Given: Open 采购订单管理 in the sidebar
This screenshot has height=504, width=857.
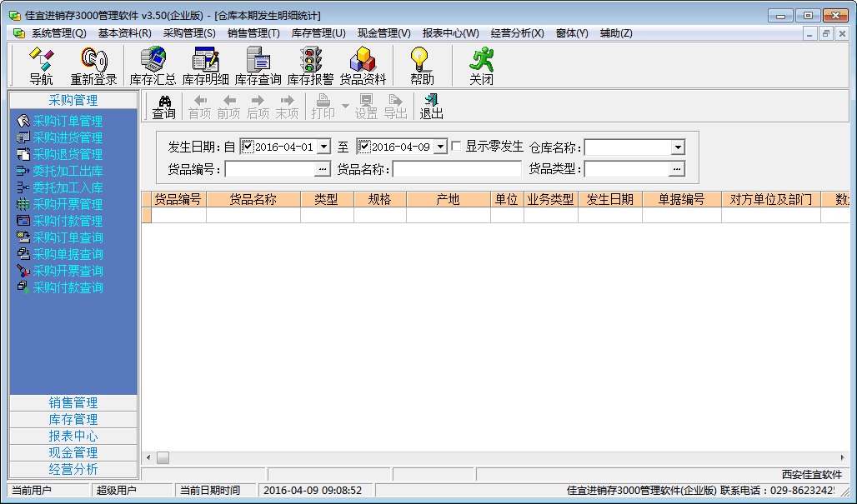Looking at the screenshot, I should (x=67, y=121).
